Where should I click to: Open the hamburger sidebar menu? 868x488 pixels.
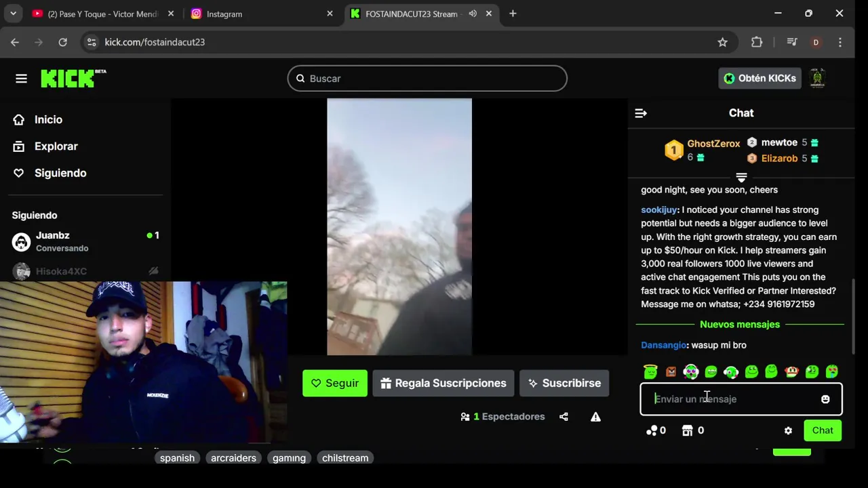(21, 79)
